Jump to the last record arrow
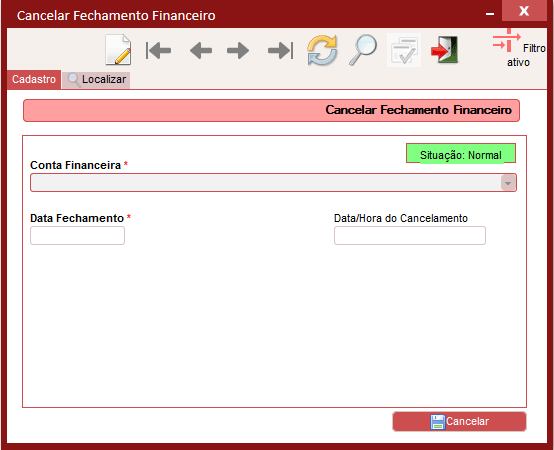 (281, 51)
